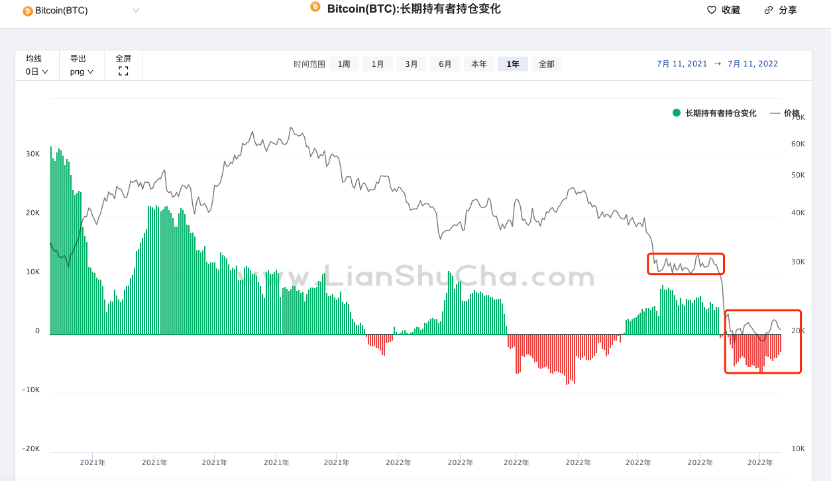The width and height of the screenshot is (832, 482).
Task: Enter fullscreen with the 全屏 icon
Action: (x=123, y=72)
